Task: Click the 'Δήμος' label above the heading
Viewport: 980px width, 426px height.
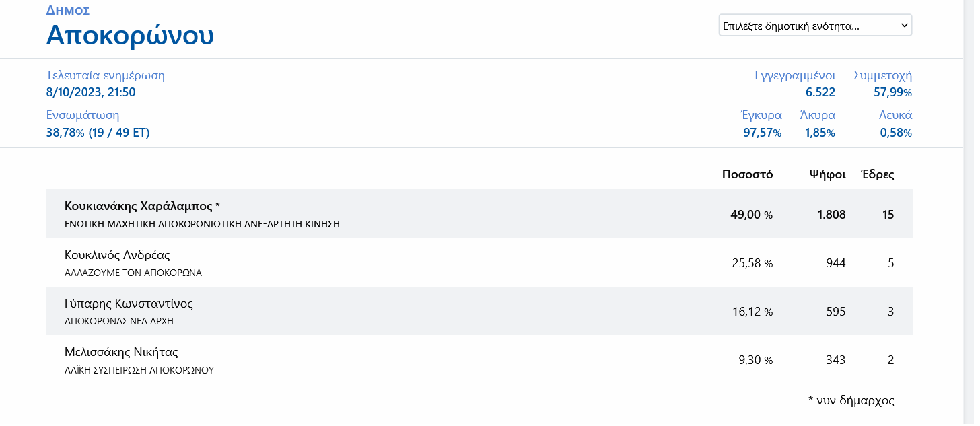Action: click(68, 10)
